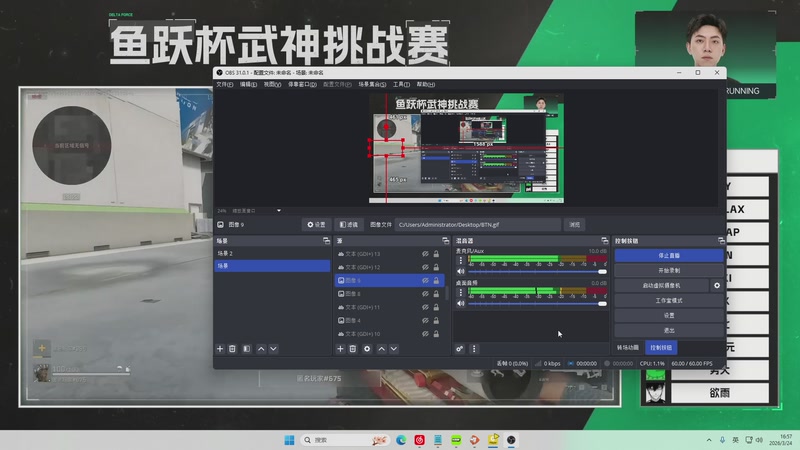Open 文件 menu

pyautogui.click(x=224, y=85)
